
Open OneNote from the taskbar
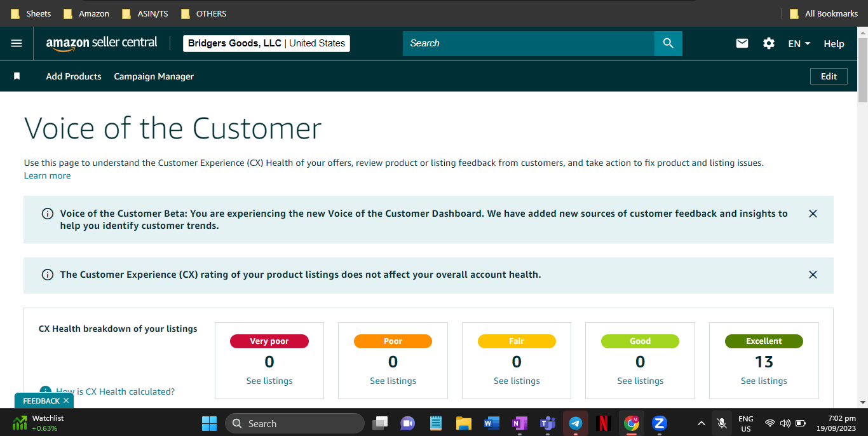pos(519,423)
